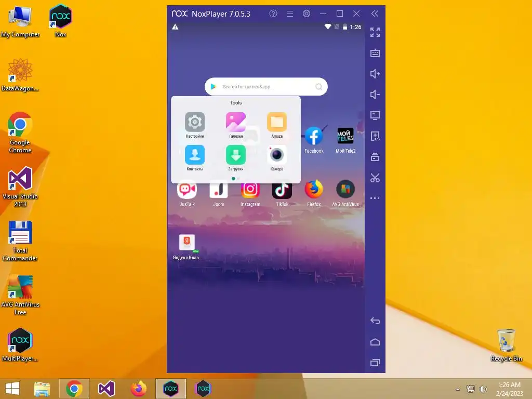
Task: Select the scissors screenshot tool
Action: [x=375, y=178]
